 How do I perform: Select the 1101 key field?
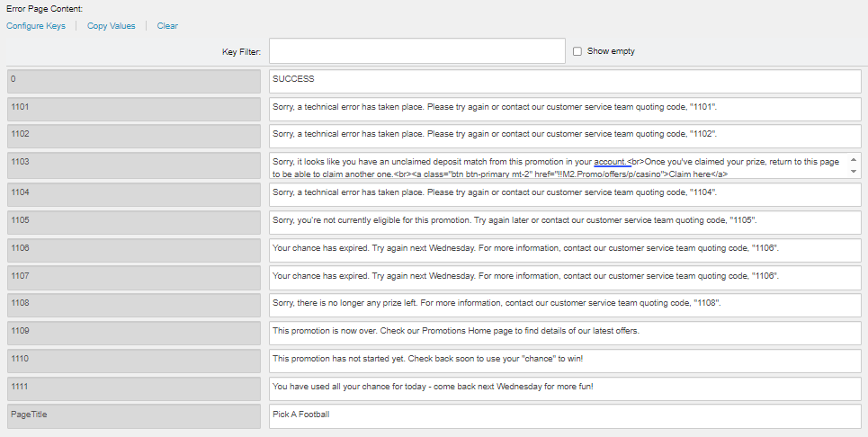134,109
